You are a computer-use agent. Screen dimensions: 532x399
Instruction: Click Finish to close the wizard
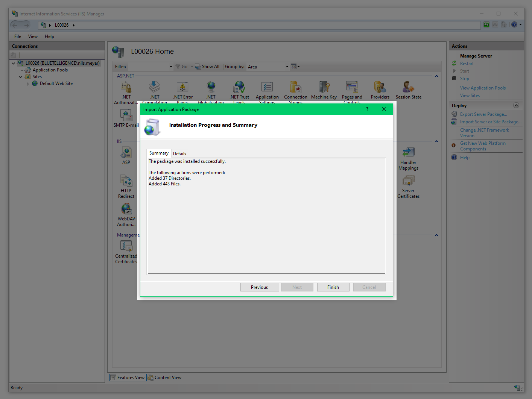[x=333, y=287]
